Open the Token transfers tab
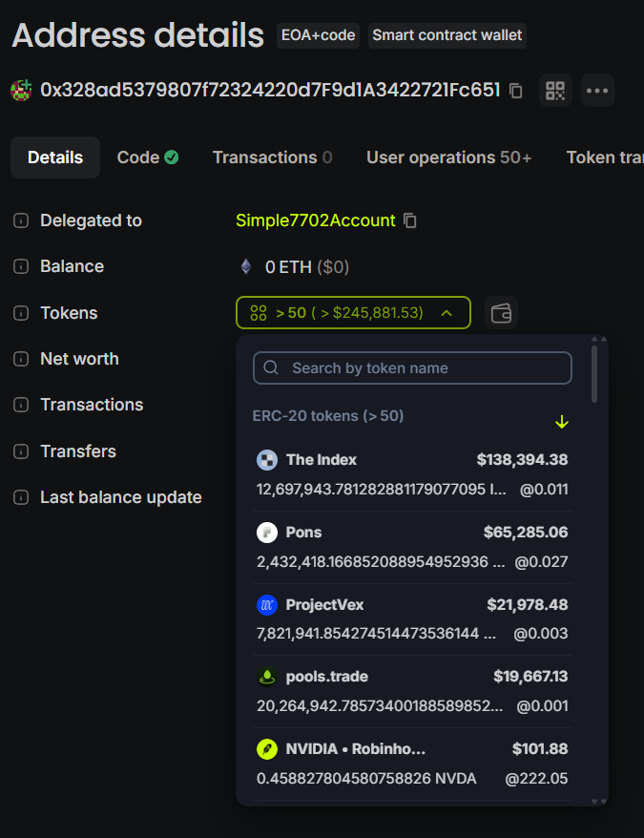 [605, 157]
